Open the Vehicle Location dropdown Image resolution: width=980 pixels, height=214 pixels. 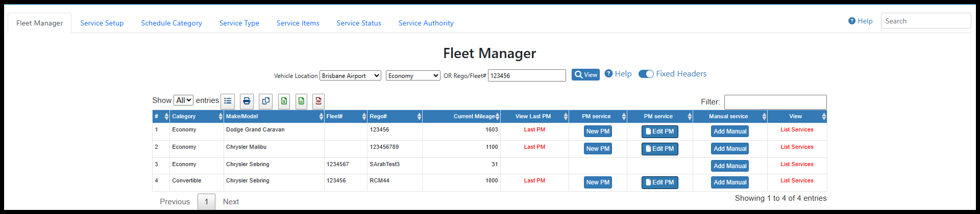[x=350, y=75]
